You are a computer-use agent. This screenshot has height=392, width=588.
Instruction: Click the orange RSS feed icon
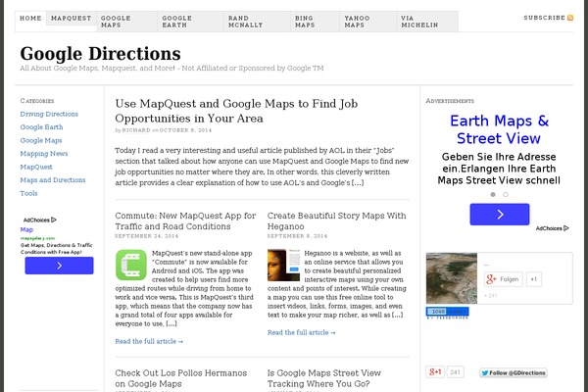point(570,18)
